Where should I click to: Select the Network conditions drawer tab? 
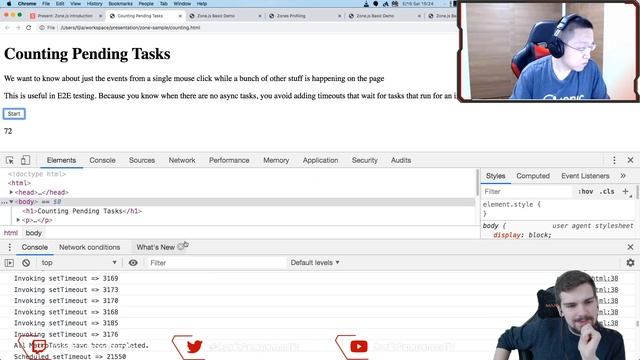(89, 247)
